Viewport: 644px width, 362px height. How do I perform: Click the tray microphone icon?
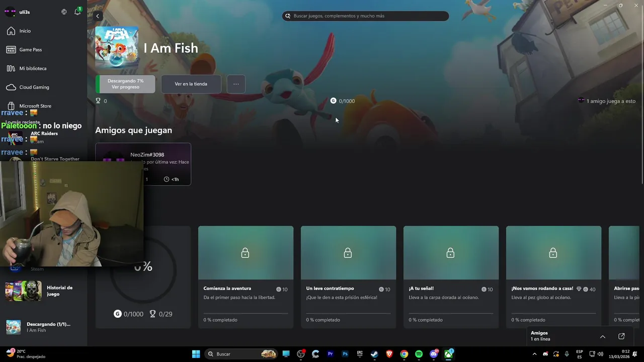pyautogui.click(x=567, y=354)
